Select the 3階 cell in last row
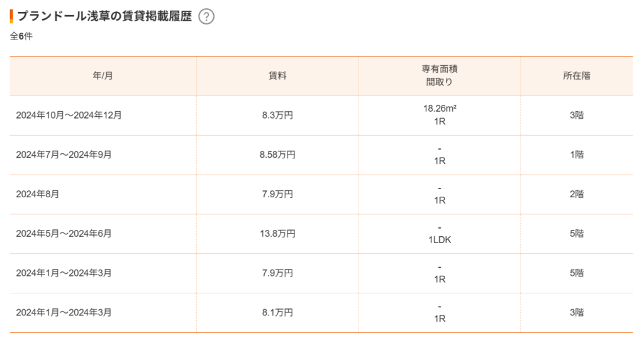This screenshot has width=644, height=338. (577, 313)
